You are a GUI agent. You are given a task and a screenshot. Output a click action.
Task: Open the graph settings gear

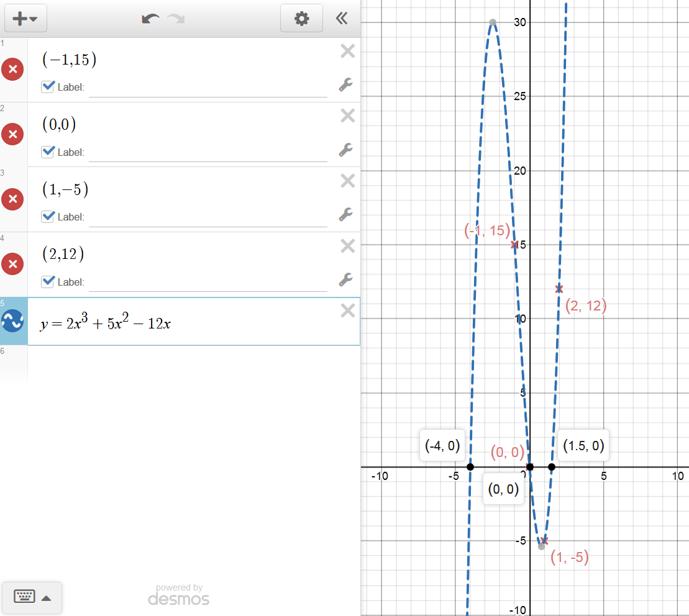[x=301, y=19]
